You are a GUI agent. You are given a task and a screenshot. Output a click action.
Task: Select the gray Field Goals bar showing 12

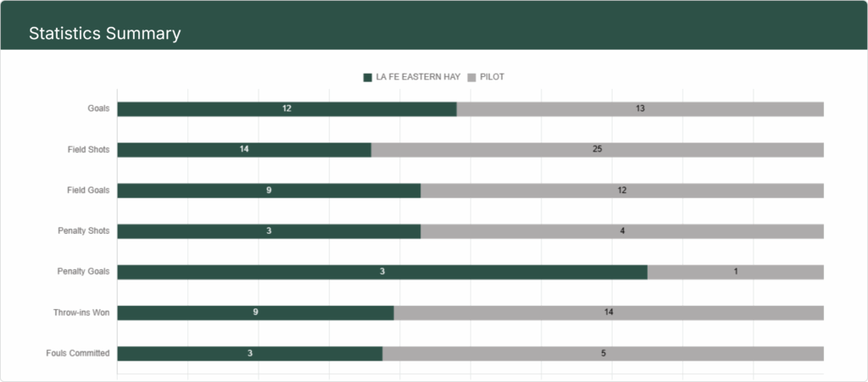(621, 191)
